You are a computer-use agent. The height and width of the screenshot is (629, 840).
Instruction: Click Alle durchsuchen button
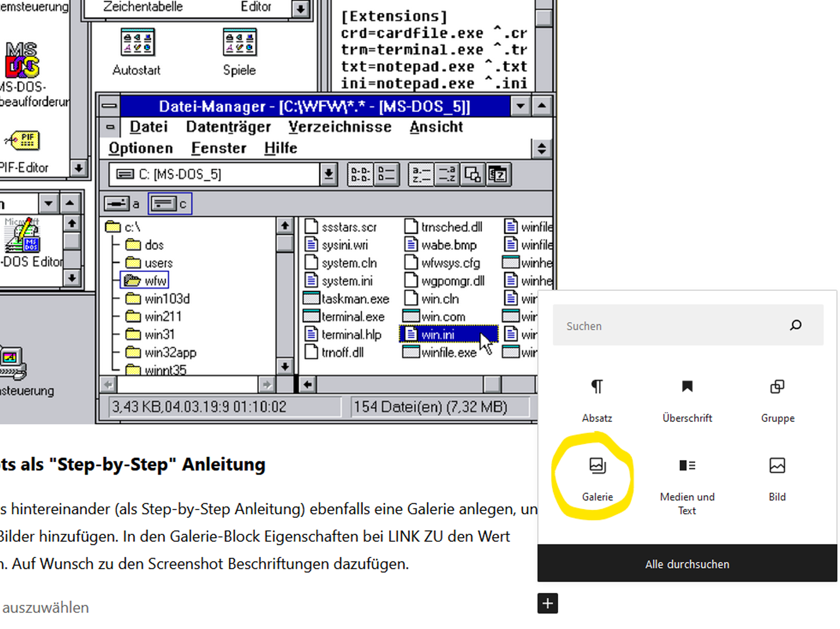pyautogui.click(x=687, y=563)
